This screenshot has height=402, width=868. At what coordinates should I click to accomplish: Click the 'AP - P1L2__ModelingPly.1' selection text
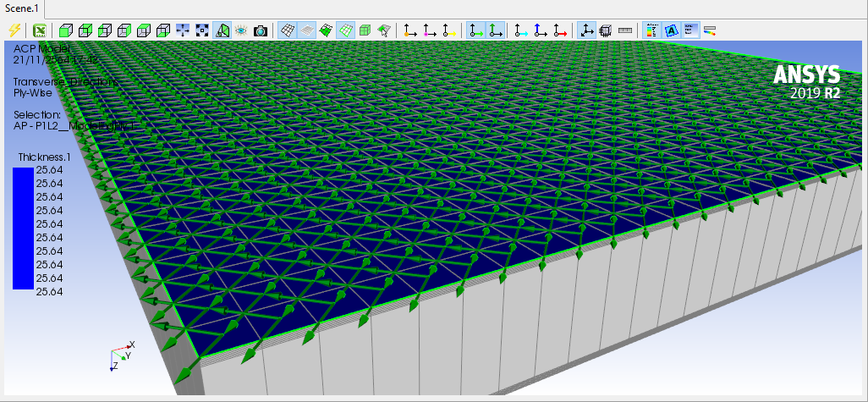point(74,126)
